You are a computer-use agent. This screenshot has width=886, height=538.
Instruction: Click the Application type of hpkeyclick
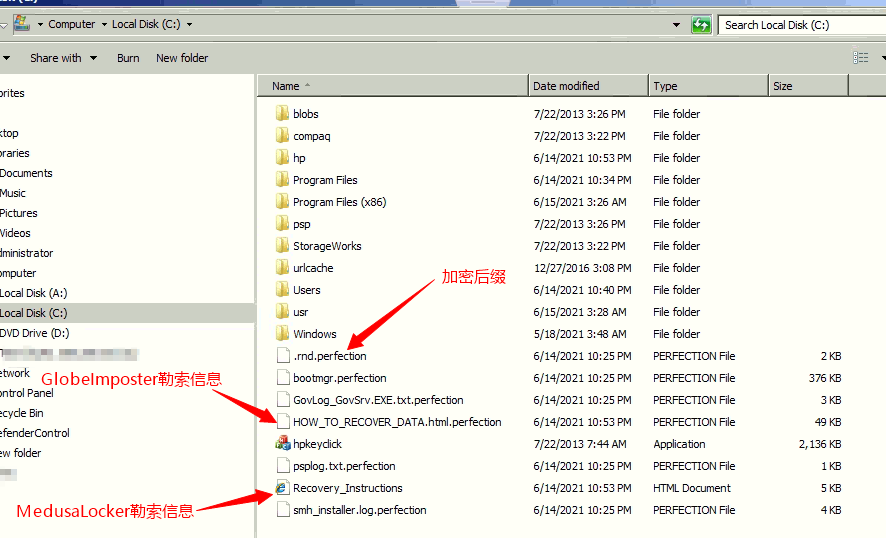tap(679, 444)
